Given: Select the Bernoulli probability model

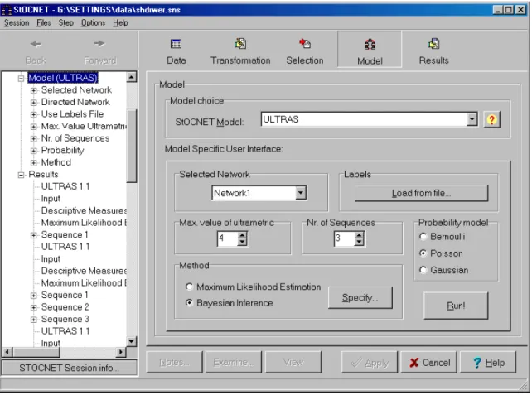Looking at the screenshot, I should (423, 236).
